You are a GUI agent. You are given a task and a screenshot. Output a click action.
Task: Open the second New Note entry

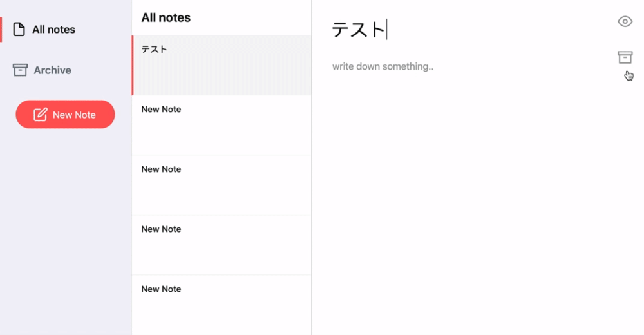[222, 185]
